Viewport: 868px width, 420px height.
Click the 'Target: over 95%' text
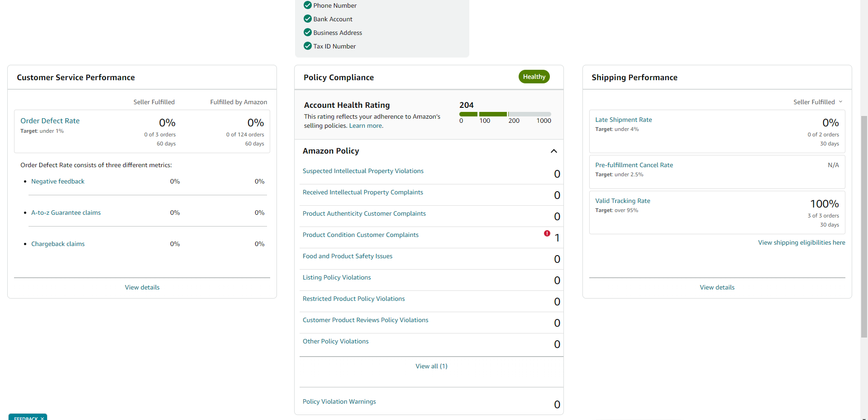click(616, 210)
